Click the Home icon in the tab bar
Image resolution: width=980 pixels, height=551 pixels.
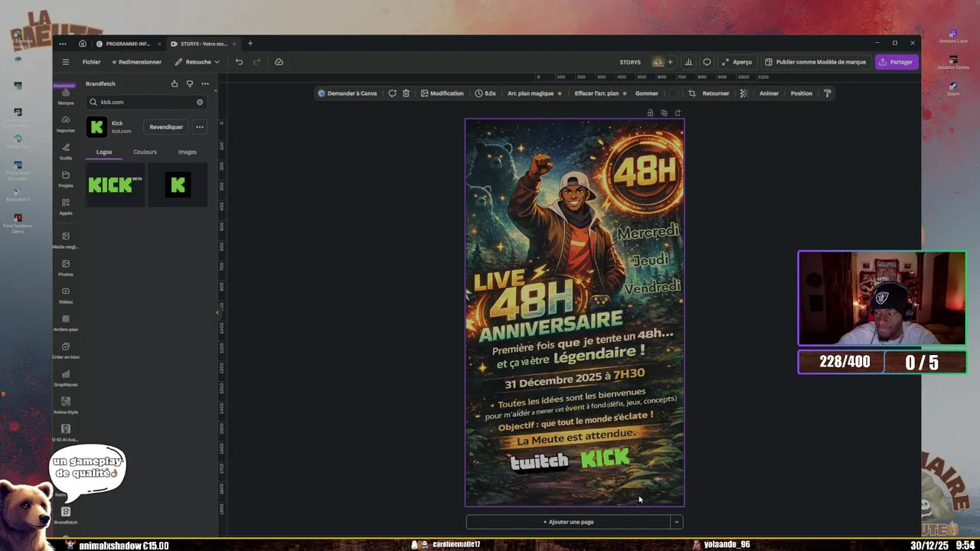click(83, 44)
